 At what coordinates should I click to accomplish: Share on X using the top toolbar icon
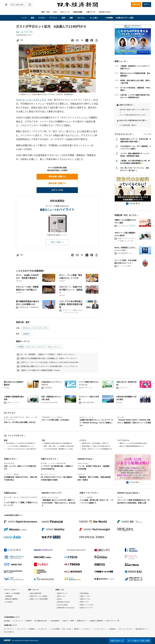click(87, 40)
